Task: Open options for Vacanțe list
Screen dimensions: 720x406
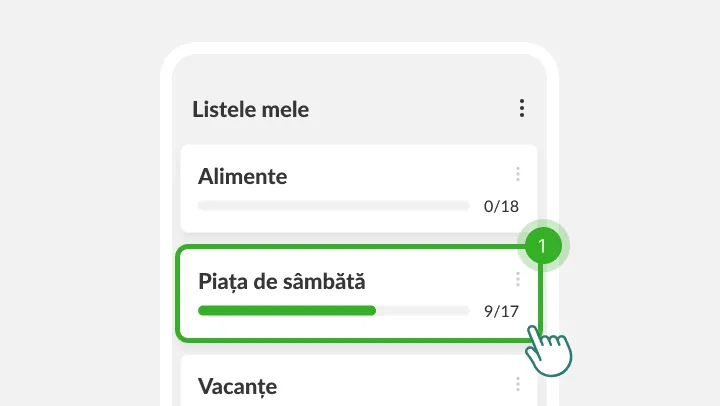Action: tap(518, 384)
